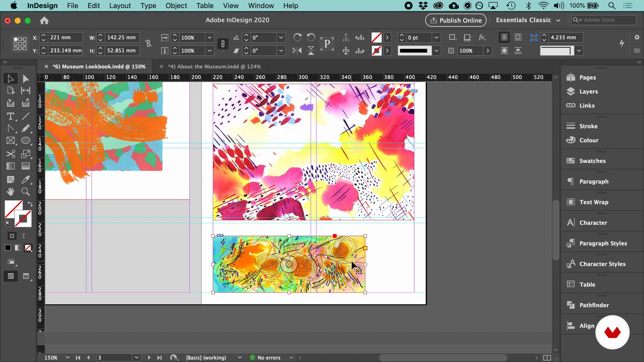644x362 pixels.
Task: Select the Selection tool arrow
Action: point(10,79)
